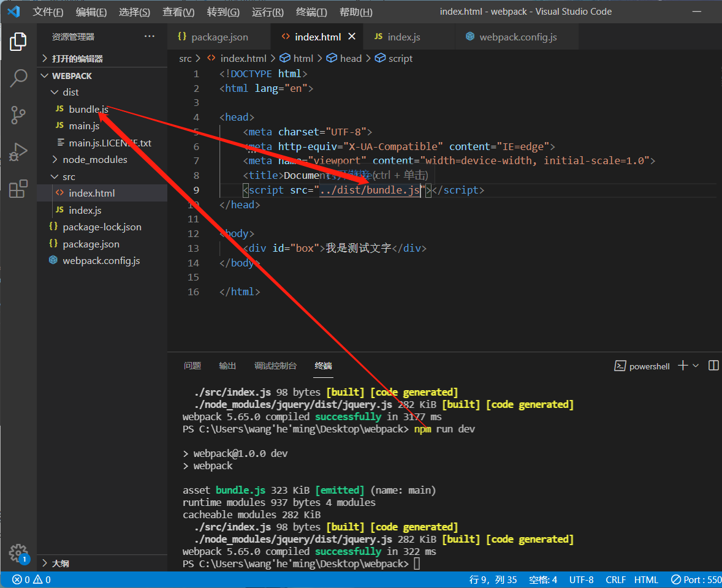The image size is (722, 588).
Task: Click the CRLF line ending status item
Action: click(x=615, y=579)
